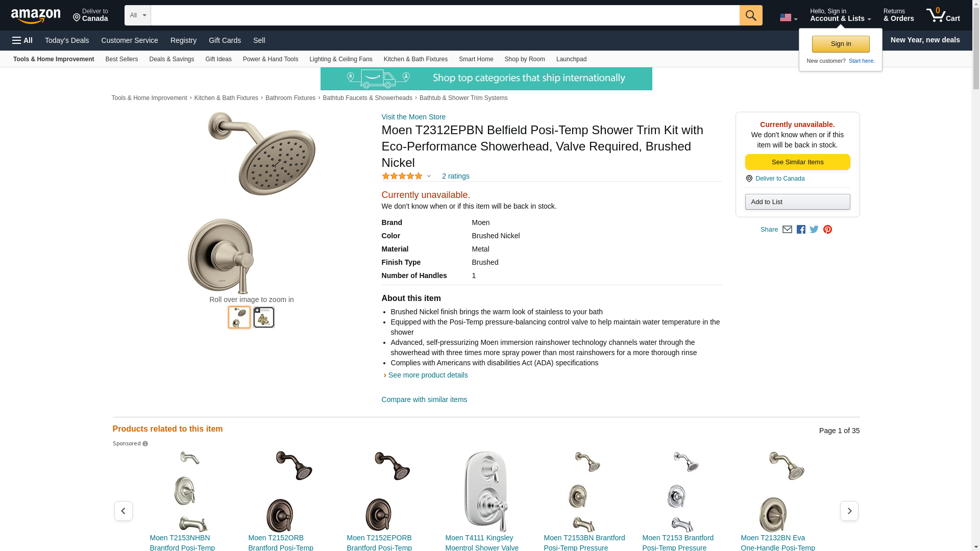Click See Similar Items button
980x551 pixels.
797,162
